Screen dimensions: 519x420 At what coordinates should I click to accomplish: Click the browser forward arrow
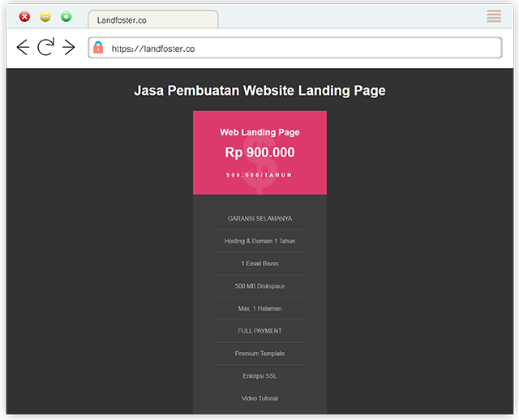[x=69, y=48]
